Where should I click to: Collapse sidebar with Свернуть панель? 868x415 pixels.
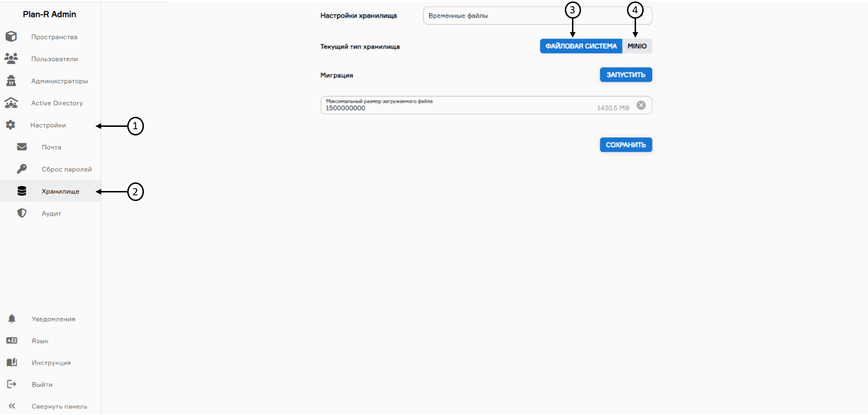[59, 406]
